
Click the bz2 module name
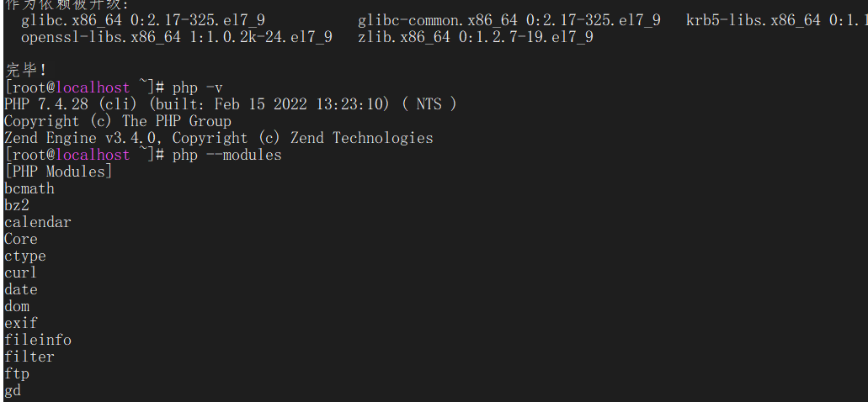(x=17, y=205)
